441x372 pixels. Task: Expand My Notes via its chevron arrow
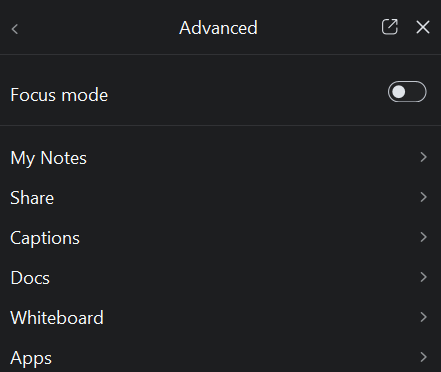(423, 157)
